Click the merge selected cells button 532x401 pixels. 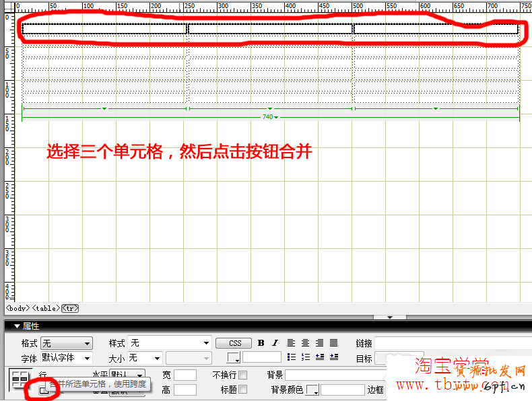[x=43, y=390]
